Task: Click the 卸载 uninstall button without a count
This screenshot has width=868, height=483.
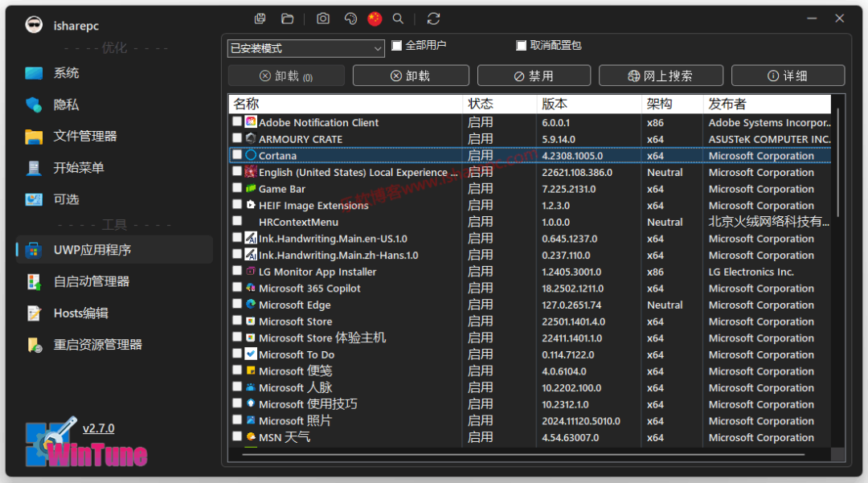Action: click(x=411, y=76)
